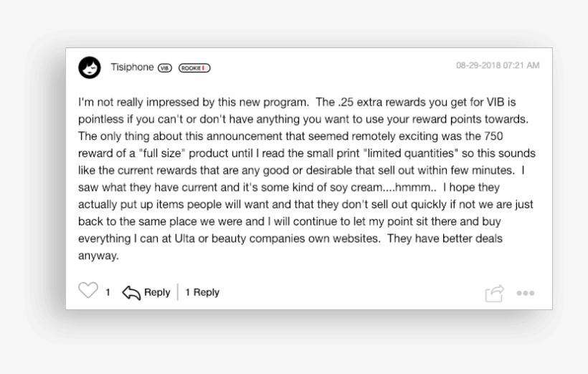Image resolution: width=588 pixels, height=374 pixels.
Task: Click the ROOKIE rank badge
Action: pyautogui.click(x=194, y=68)
